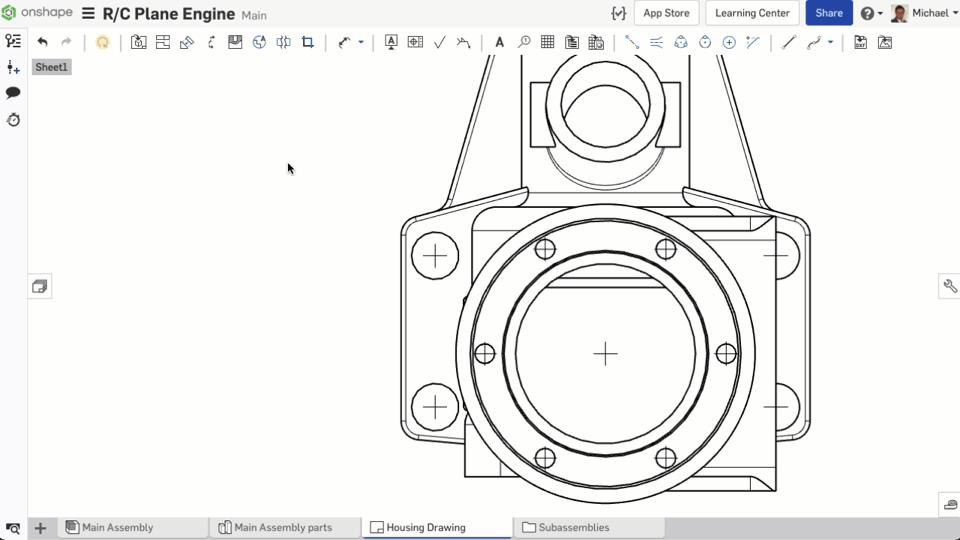Click the Insert DXF file icon

860,42
